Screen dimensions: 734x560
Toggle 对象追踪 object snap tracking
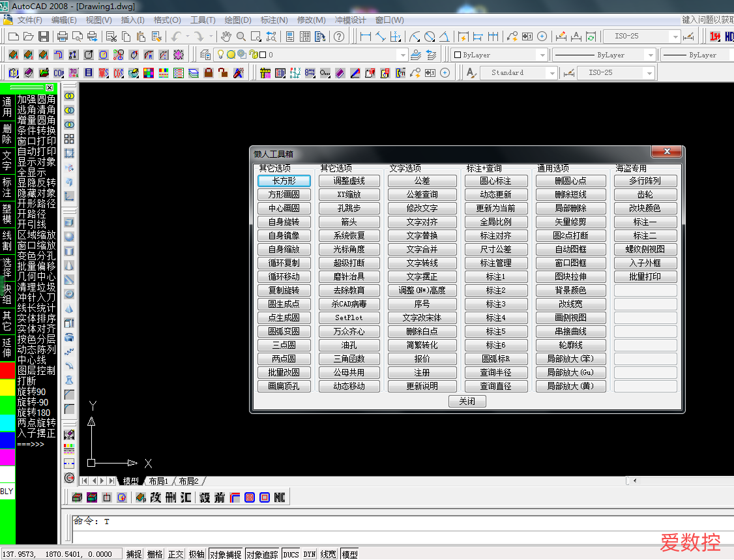click(262, 554)
